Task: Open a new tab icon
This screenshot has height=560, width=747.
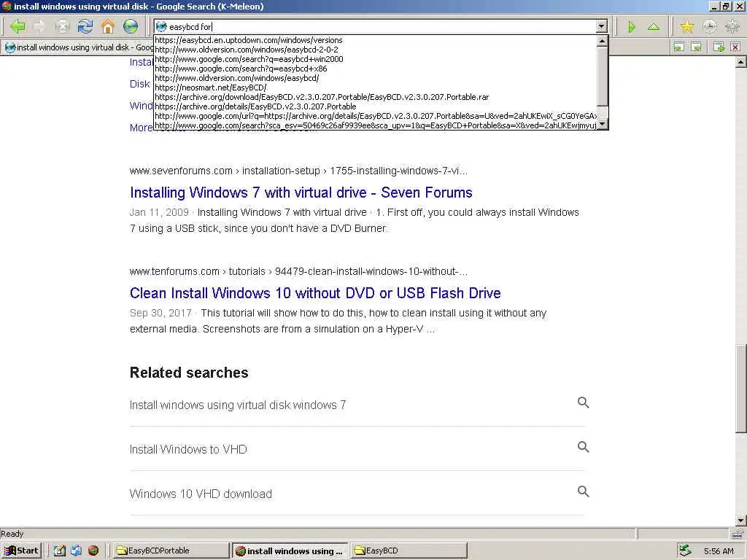Action: pos(719,47)
